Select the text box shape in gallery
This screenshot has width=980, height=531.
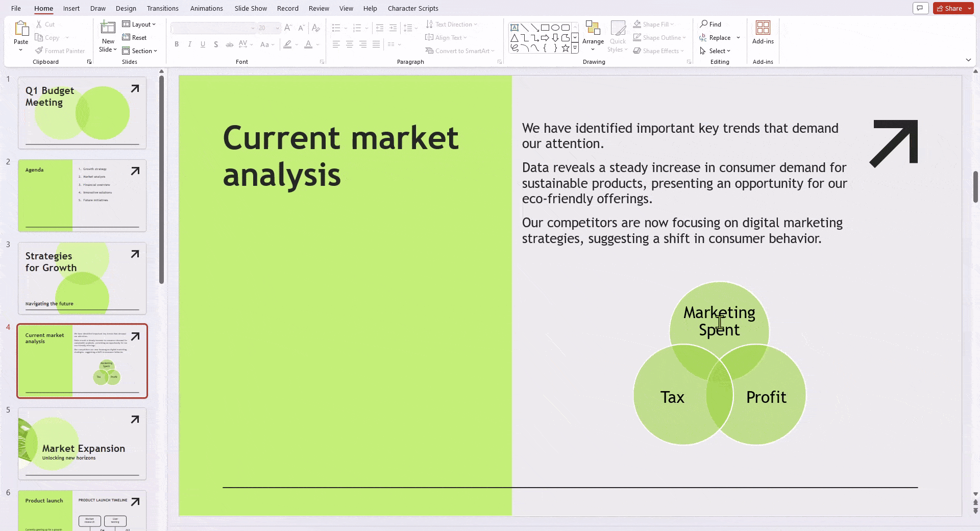514,28
